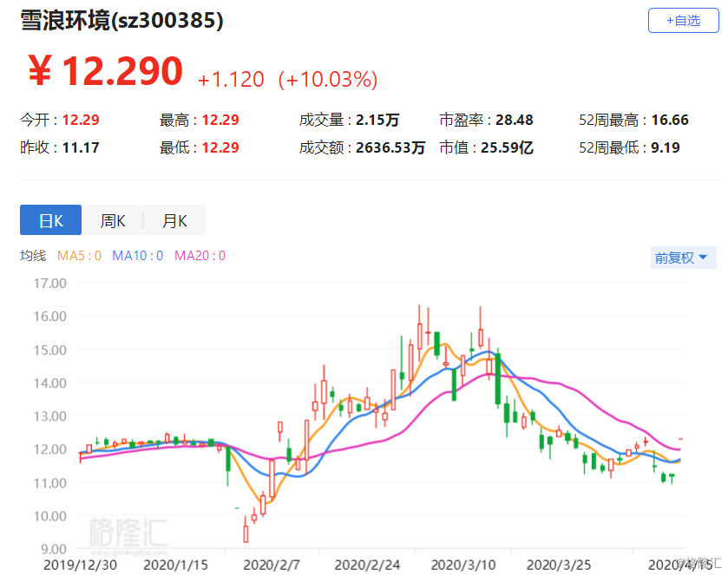Image resolution: width=728 pixels, height=575 pixels.
Task: Click 市值 market cap value 25.59亿
Action: (507, 147)
